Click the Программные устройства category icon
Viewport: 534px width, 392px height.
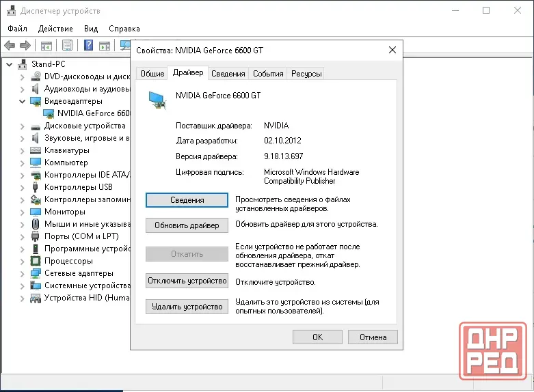pos(35,249)
